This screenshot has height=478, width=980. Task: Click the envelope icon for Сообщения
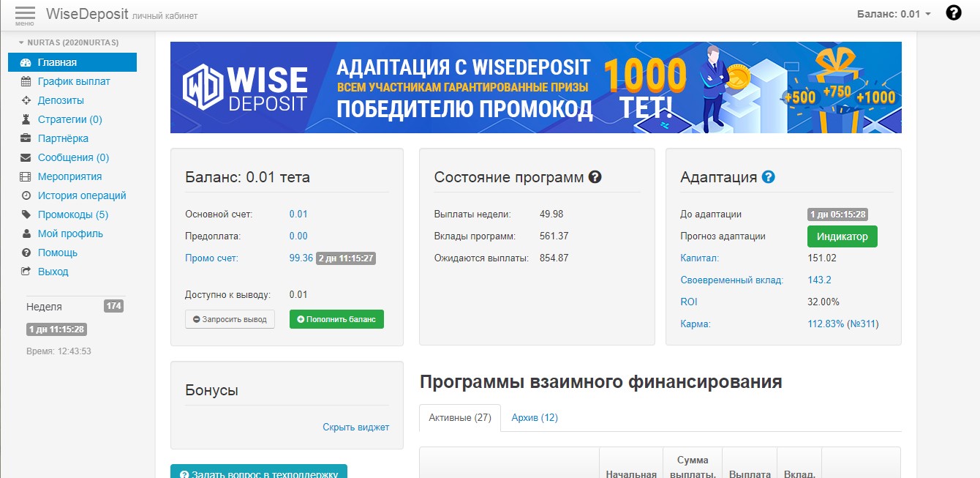pyautogui.click(x=26, y=157)
